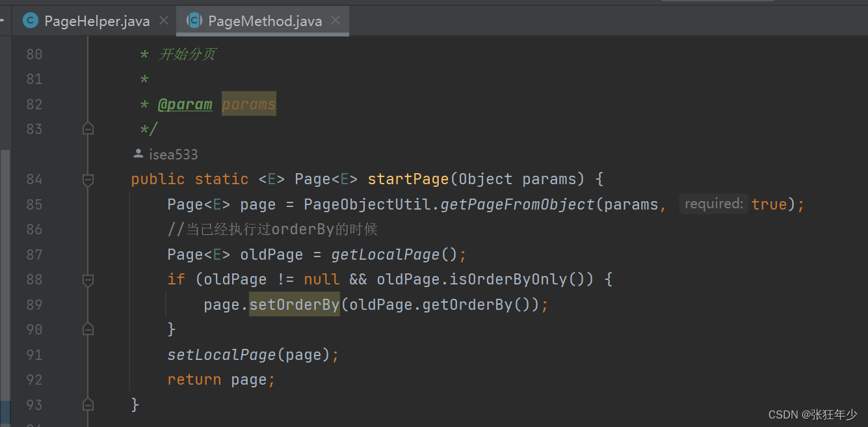Screen dimensions: 868x427
Task: Click the startPage method name
Action: (408, 179)
